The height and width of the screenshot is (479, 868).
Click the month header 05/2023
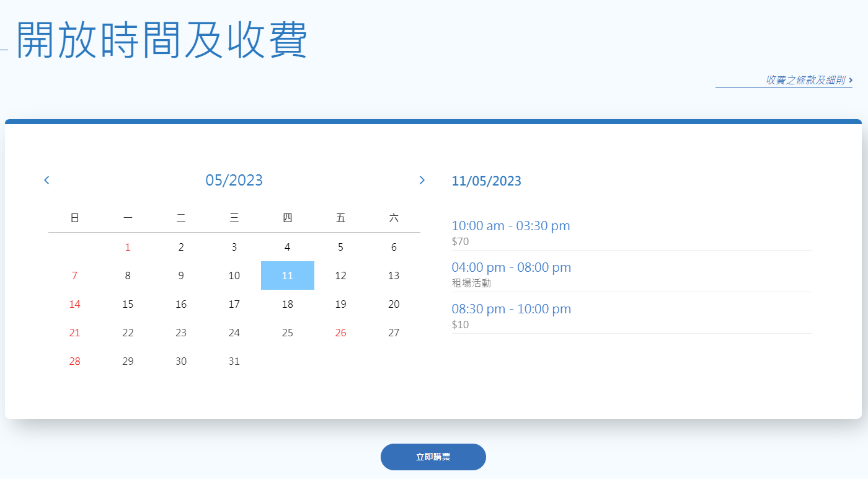point(234,180)
